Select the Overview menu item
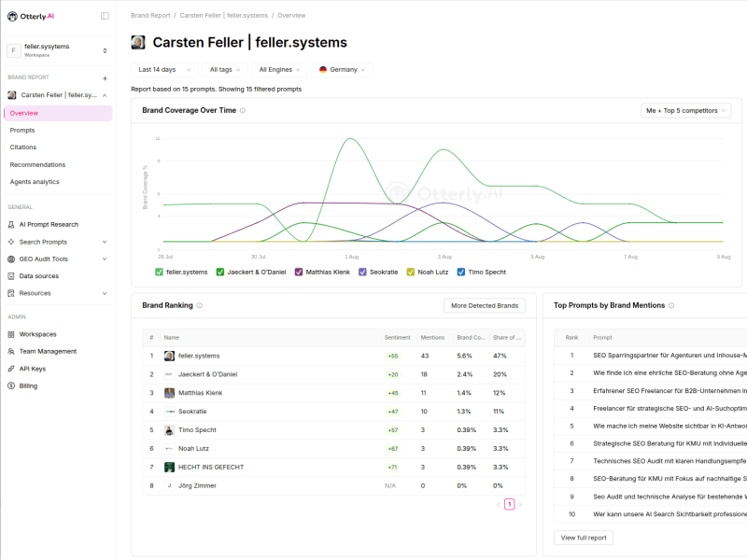The image size is (747, 560). [58, 113]
